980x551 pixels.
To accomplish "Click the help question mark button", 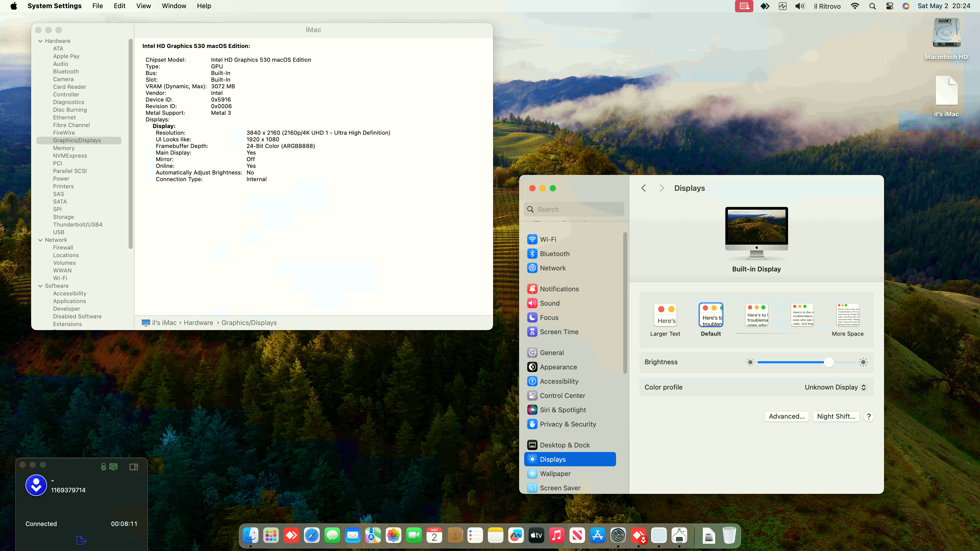I will (x=868, y=416).
